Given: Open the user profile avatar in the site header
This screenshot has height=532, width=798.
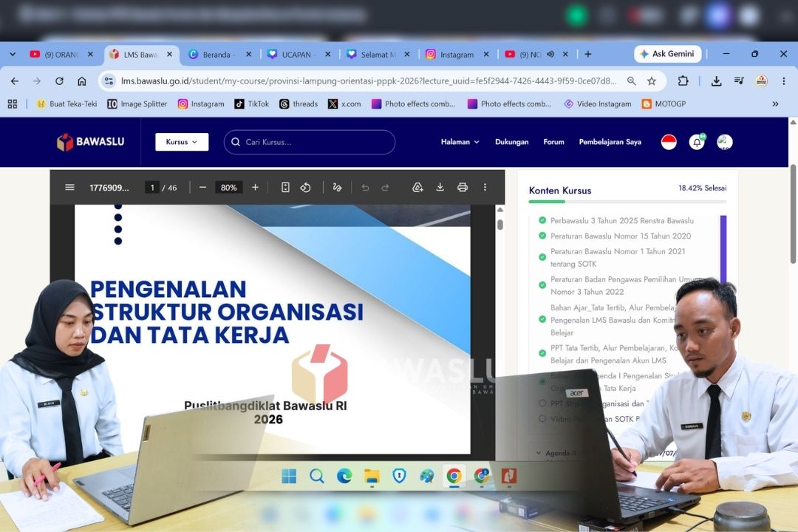Looking at the screenshot, I should pyautogui.click(x=725, y=142).
